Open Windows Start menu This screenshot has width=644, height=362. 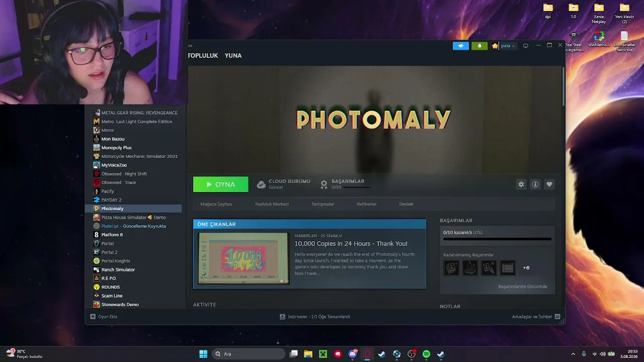click(x=203, y=354)
